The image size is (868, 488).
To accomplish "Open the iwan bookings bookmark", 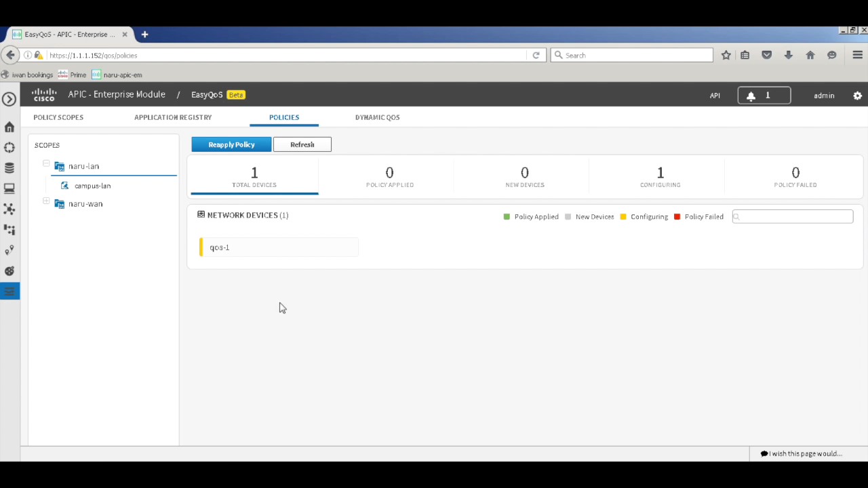I will coord(27,75).
